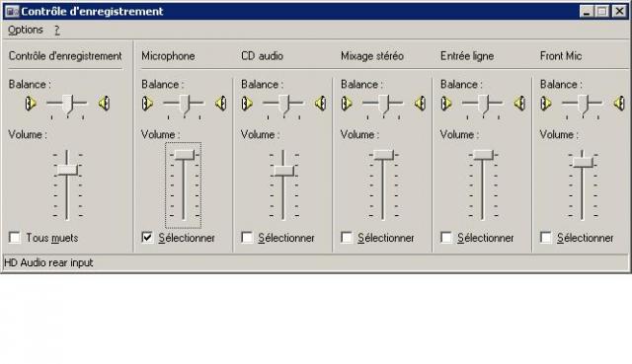
Task: Check Sélectionner under Entrée ligne
Action: [446, 238]
